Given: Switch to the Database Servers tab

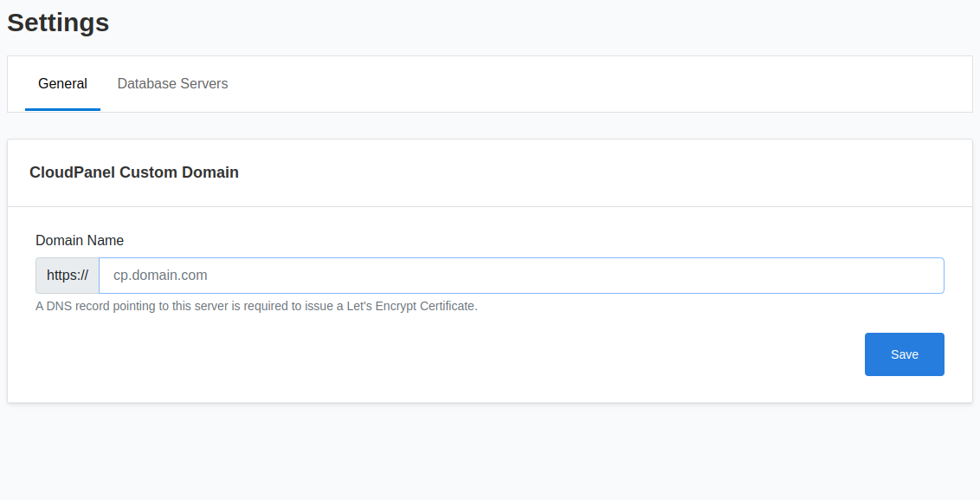Looking at the screenshot, I should 172,83.
